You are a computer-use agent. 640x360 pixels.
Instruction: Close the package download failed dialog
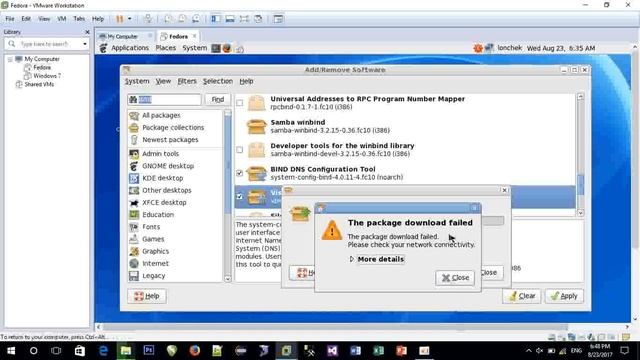pyautogui.click(x=455, y=278)
